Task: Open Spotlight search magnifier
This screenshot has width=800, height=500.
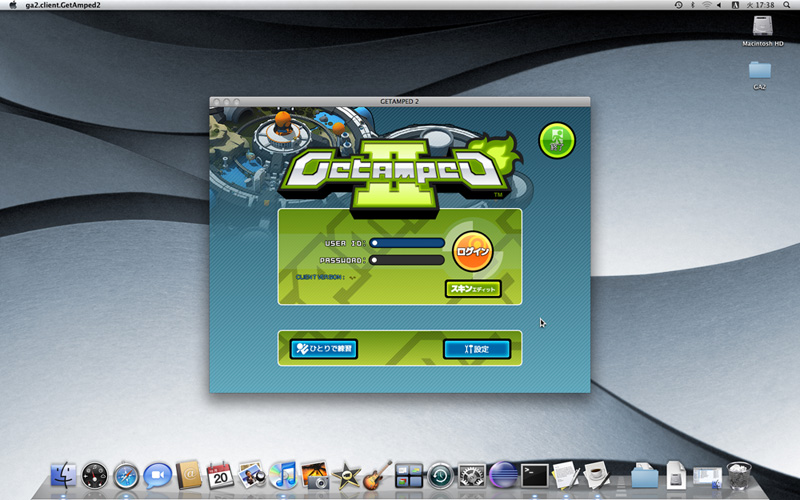Action: point(787,5)
